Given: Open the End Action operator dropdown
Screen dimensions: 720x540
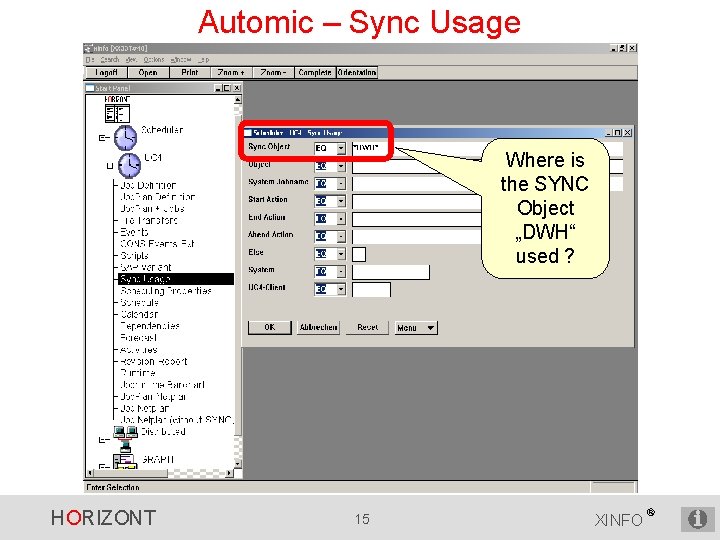Looking at the screenshot, I should pyautogui.click(x=341, y=219).
